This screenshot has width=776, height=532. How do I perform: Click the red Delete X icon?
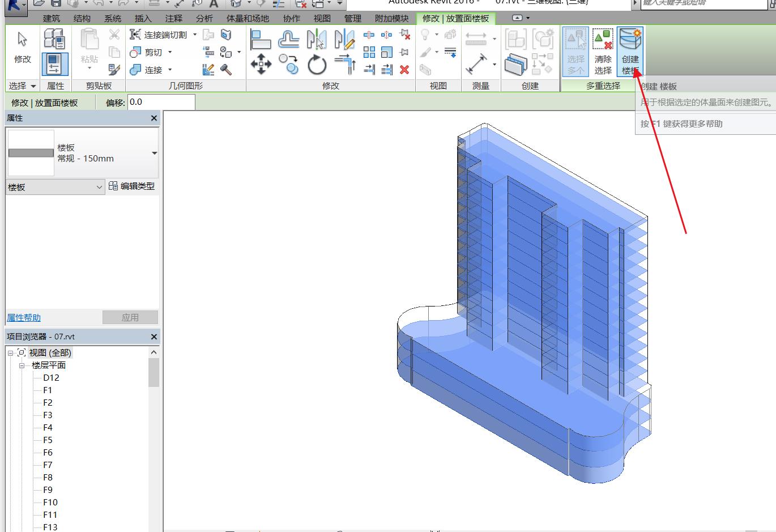tap(404, 69)
